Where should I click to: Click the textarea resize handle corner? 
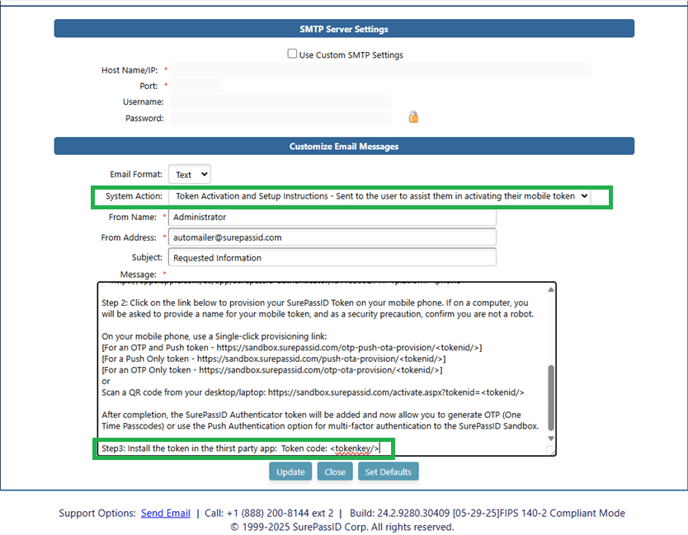pyautogui.click(x=551, y=451)
